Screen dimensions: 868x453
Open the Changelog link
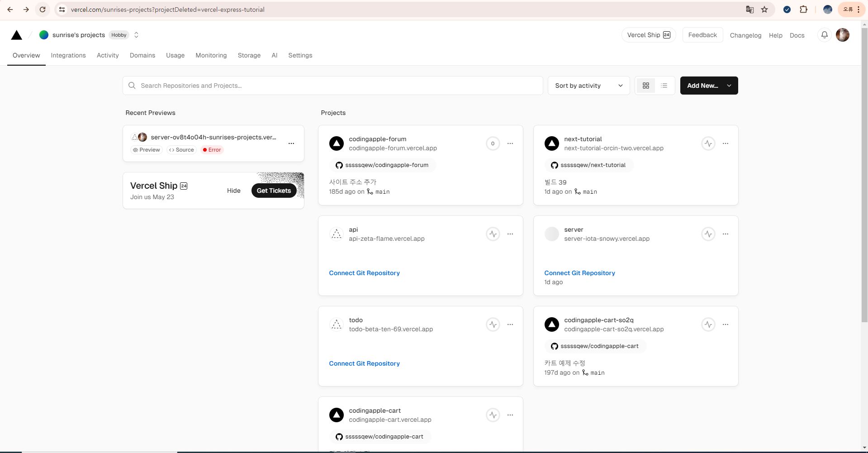(x=745, y=35)
